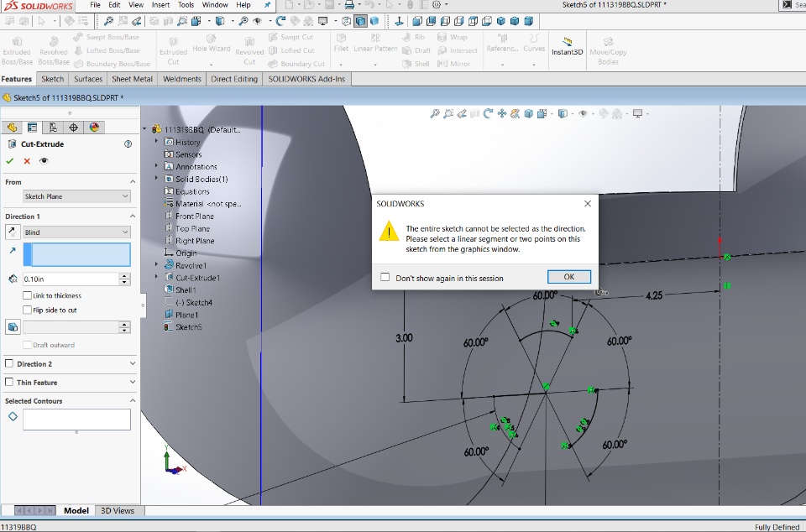Enable 'Link to thickness' checkbox

tap(27, 295)
